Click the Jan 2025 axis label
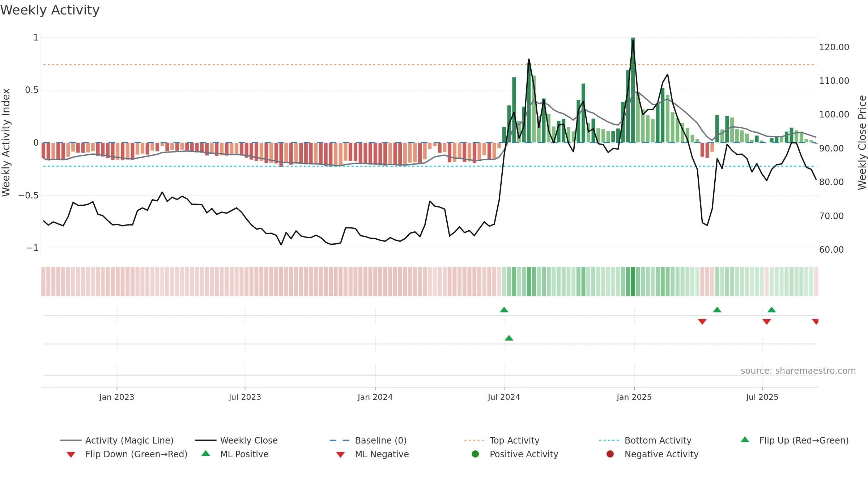 point(634,397)
